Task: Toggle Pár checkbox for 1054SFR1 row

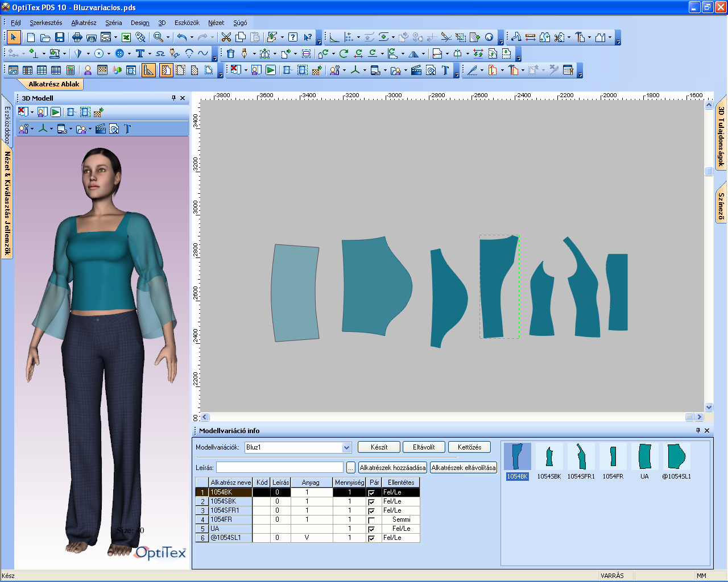Action: (371, 511)
